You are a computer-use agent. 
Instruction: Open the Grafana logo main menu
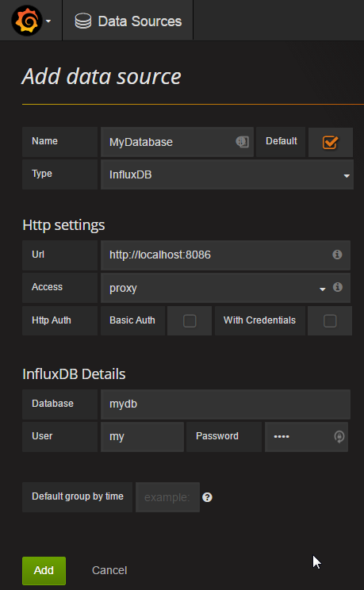pyautogui.click(x=27, y=21)
